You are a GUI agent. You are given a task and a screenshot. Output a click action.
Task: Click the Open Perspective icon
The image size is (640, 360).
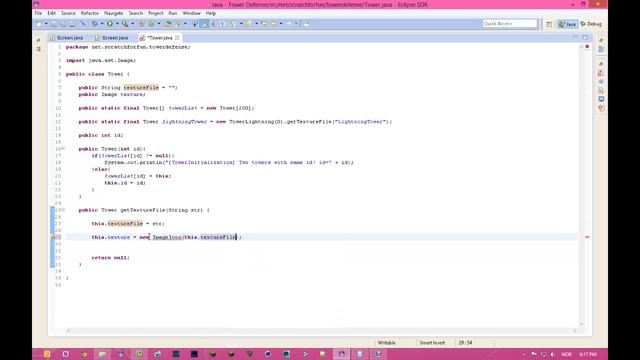(549, 24)
